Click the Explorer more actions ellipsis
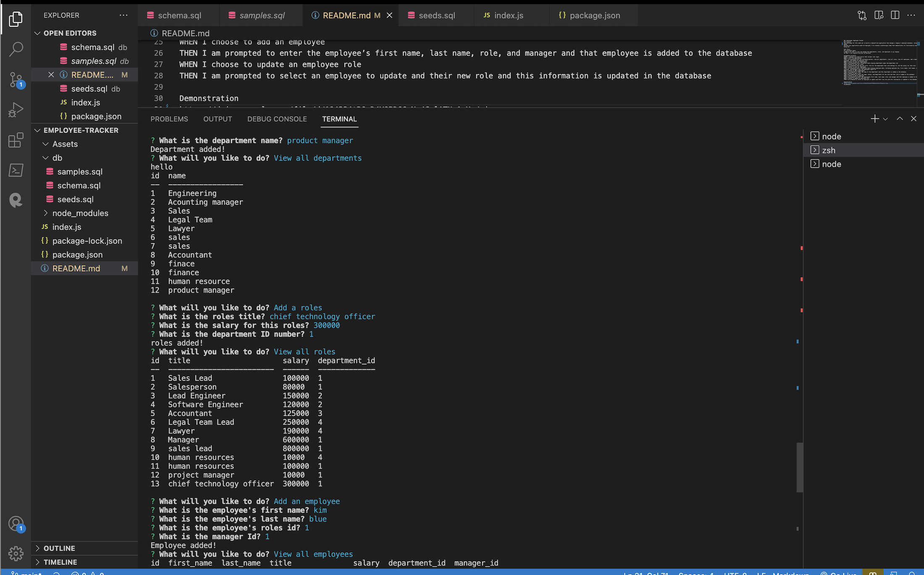 click(123, 15)
